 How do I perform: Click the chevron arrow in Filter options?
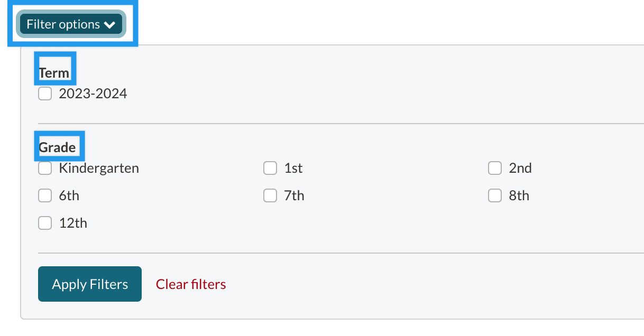coord(109,25)
